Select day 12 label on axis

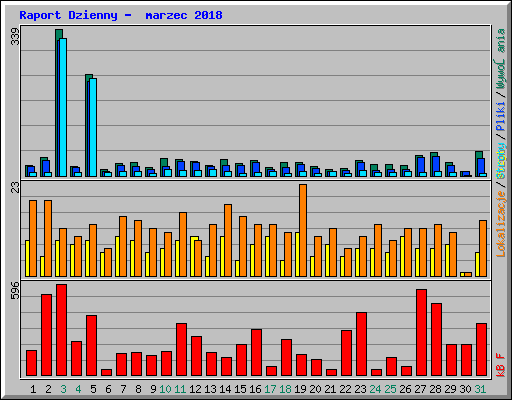click(x=195, y=389)
